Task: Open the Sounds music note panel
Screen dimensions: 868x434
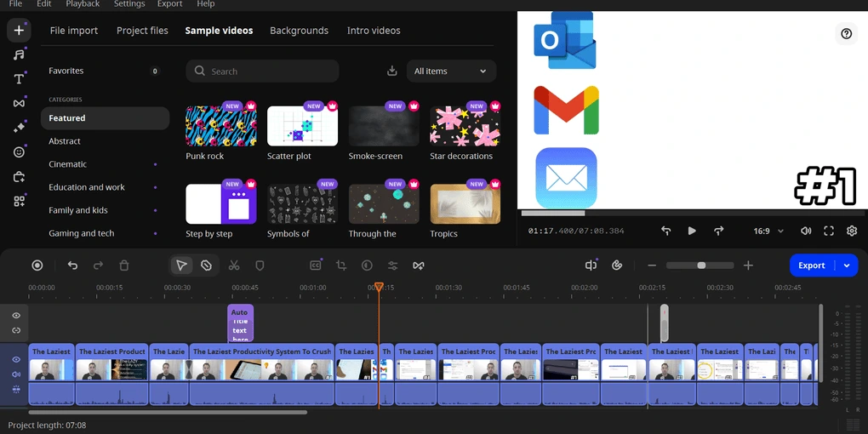Action: pos(19,54)
